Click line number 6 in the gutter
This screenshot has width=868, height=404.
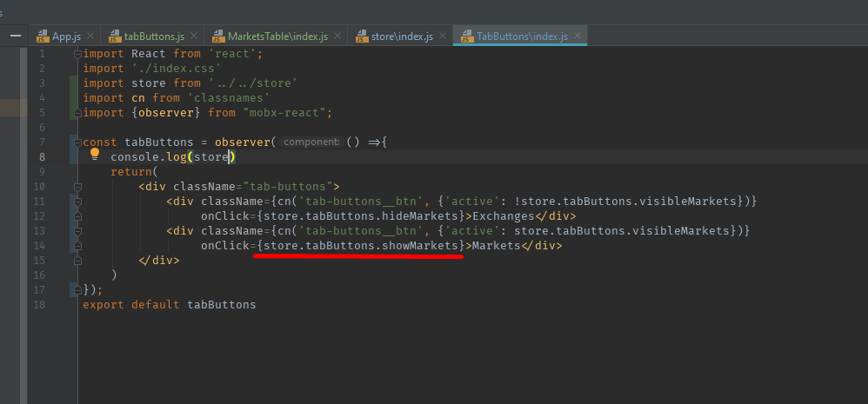42,128
